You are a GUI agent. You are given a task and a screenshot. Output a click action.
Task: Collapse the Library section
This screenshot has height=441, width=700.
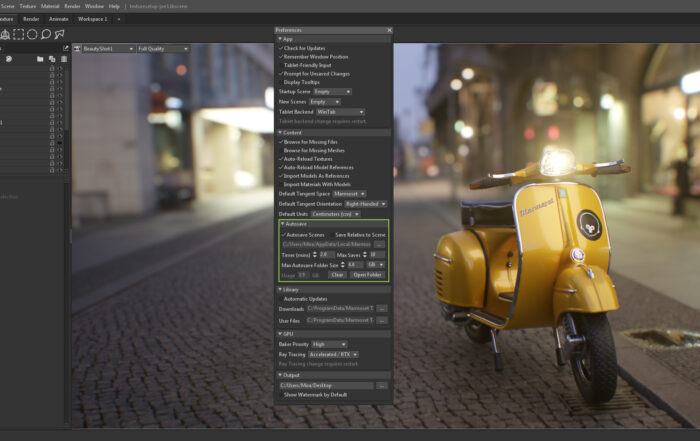tap(280, 290)
